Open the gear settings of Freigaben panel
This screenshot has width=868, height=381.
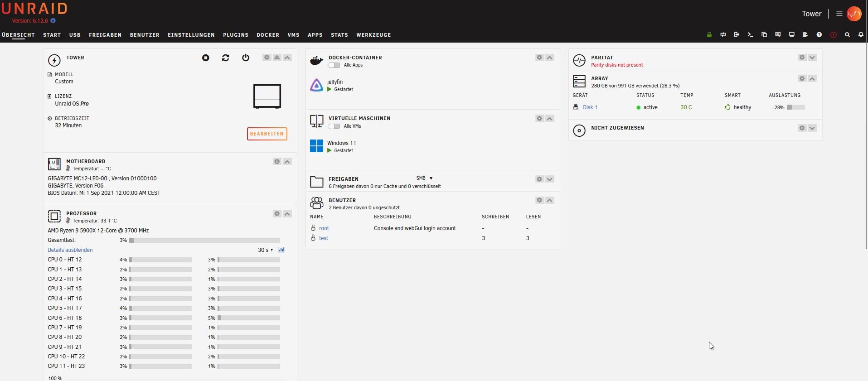539,179
